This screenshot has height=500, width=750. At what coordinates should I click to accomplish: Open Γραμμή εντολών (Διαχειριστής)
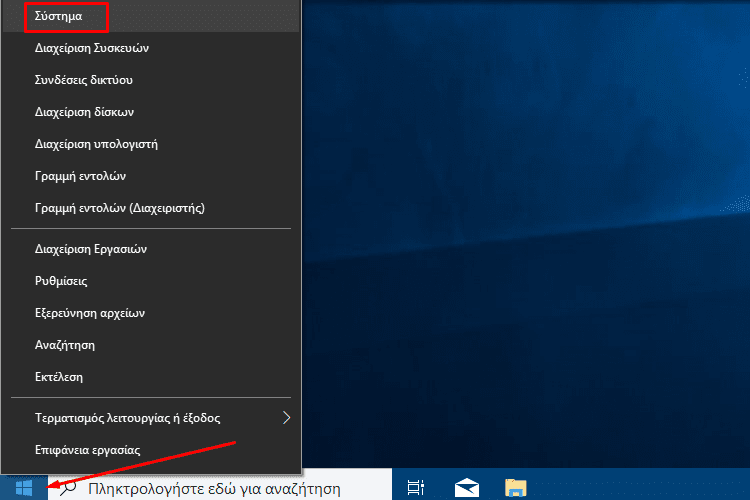coord(151,208)
